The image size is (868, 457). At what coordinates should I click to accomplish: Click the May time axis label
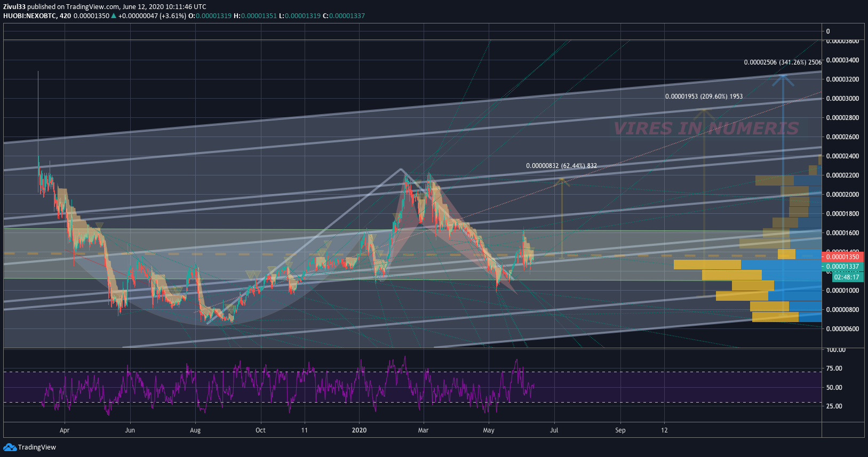point(489,430)
